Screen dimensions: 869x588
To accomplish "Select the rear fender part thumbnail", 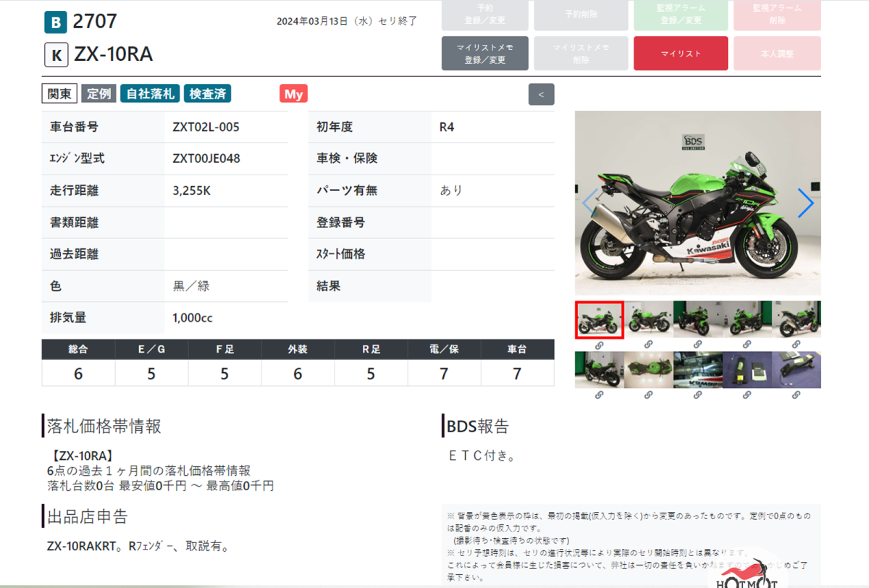I will click(x=797, y=370).
